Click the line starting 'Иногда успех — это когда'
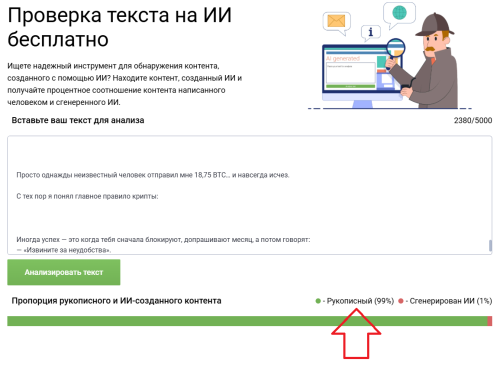500x366 pixels. pos(163,240)
